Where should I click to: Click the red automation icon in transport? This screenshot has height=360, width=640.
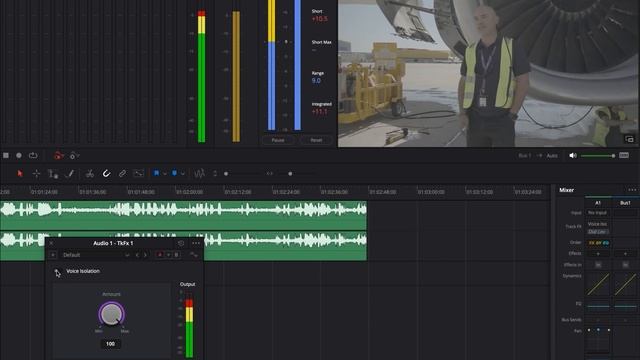(x=58, y=156)
